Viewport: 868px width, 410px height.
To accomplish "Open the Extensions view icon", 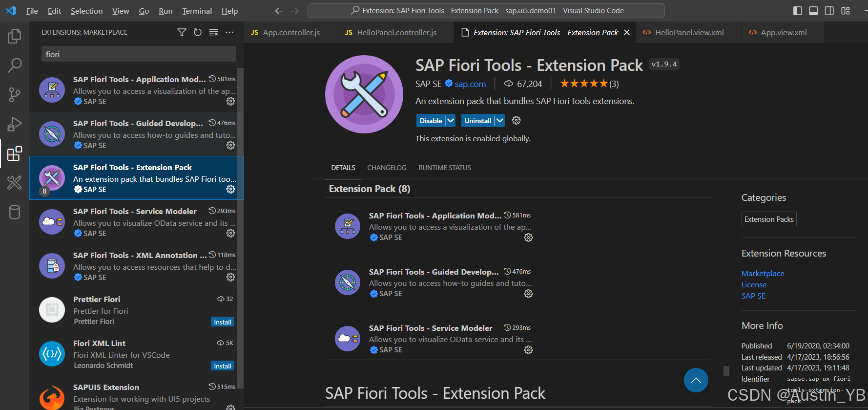I will point(15,153).
